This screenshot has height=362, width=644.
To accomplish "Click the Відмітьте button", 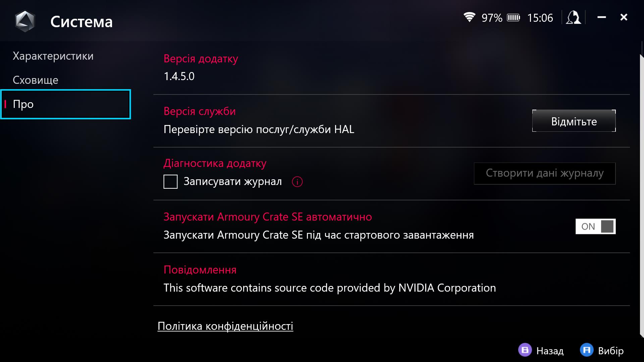I will point(574,121).
